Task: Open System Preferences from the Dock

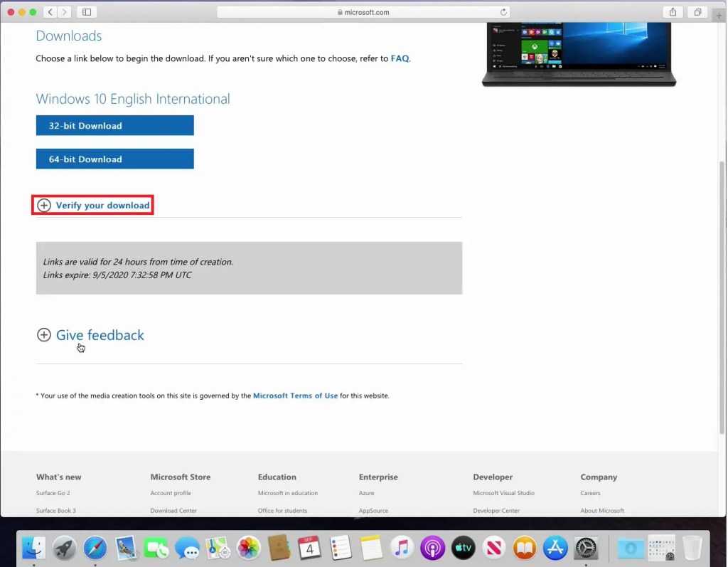Action: (x=586, y=547)
